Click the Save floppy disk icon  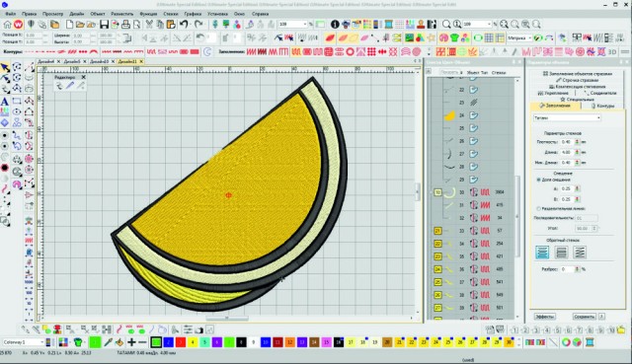pyautogui.click(x=104, y=25)
